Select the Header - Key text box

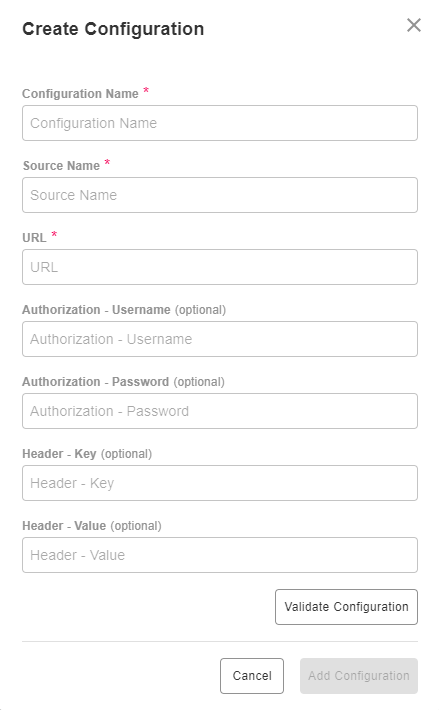pos(220,483)
